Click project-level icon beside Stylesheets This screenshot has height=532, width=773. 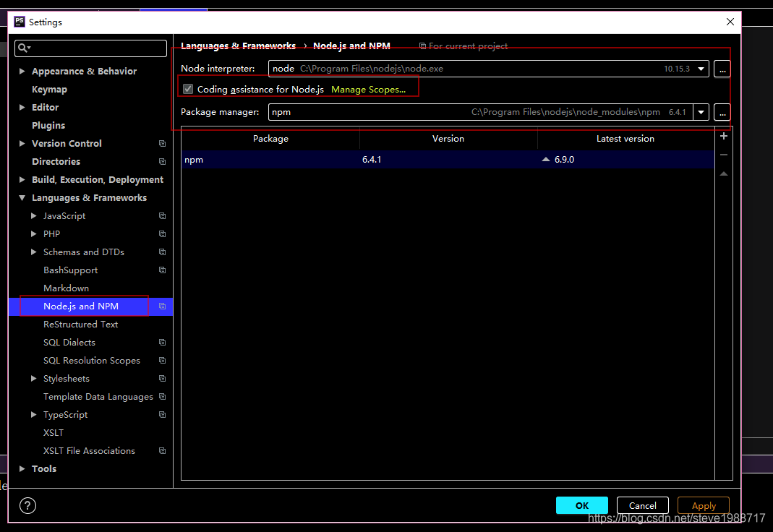[162, 378]
